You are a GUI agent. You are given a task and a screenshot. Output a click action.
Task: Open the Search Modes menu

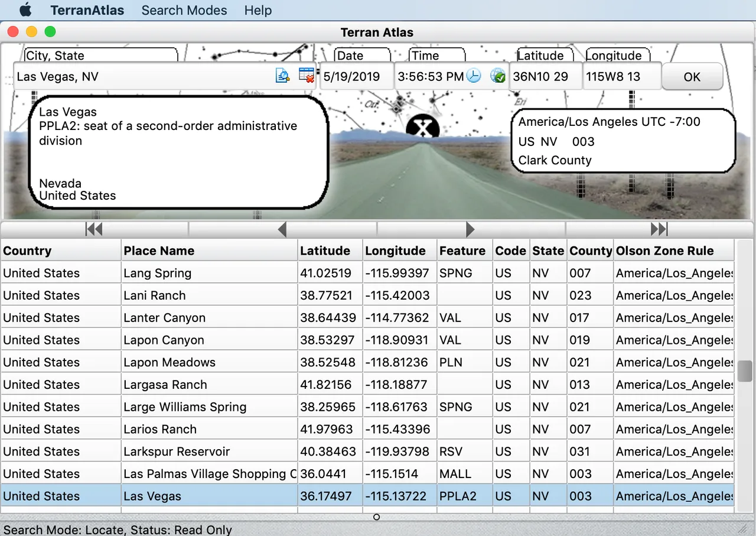coord(184,10)
